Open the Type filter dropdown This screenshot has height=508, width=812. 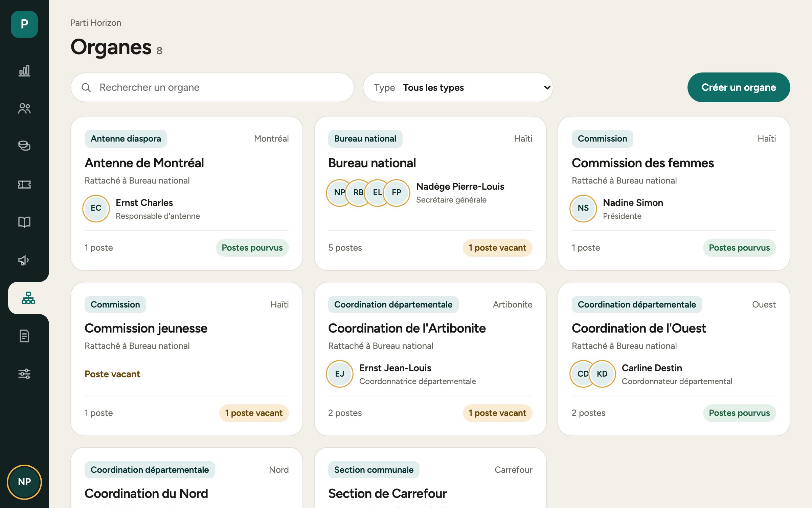458,87
